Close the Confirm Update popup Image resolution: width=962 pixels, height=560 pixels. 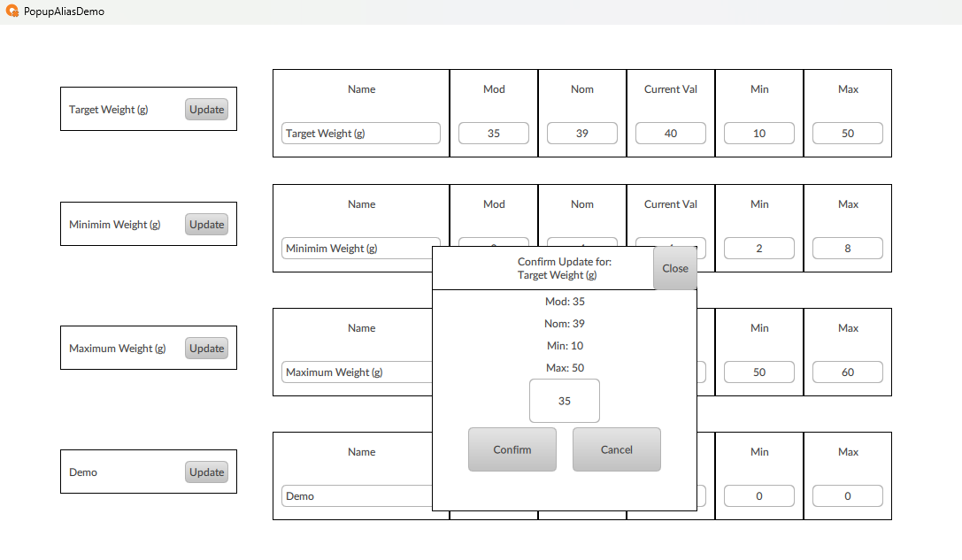675,268
